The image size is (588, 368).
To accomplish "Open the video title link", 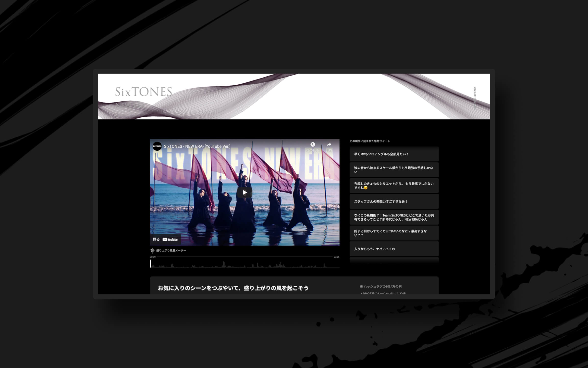I will [197, 146].
